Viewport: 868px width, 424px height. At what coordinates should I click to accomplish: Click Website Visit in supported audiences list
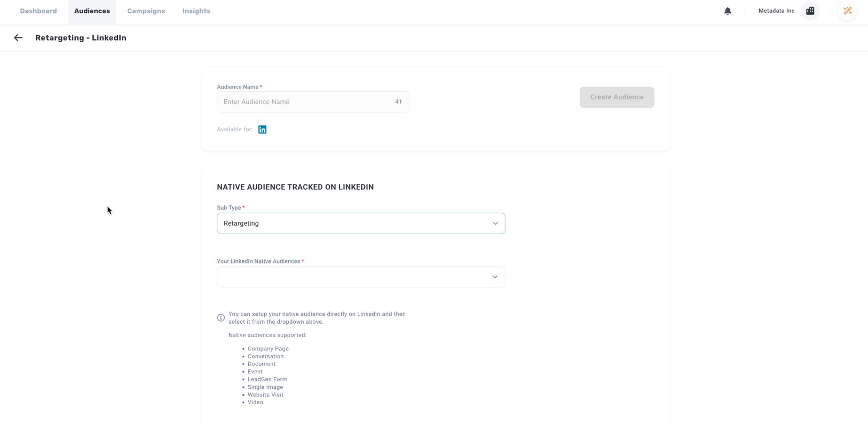(265, 395)
